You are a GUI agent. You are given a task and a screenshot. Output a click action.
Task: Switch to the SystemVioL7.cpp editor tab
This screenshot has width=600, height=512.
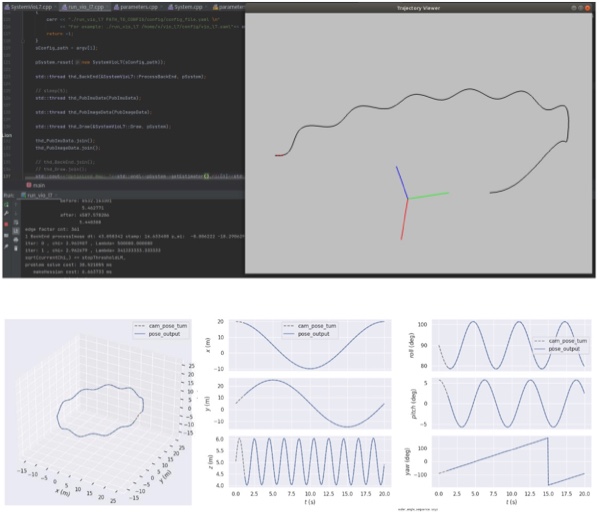tap(29, 7)
